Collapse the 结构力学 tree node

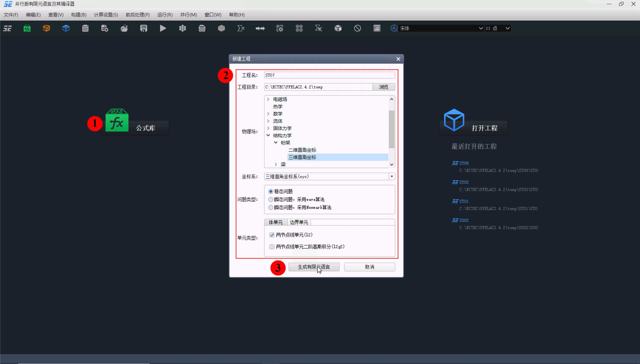(268, 135)
